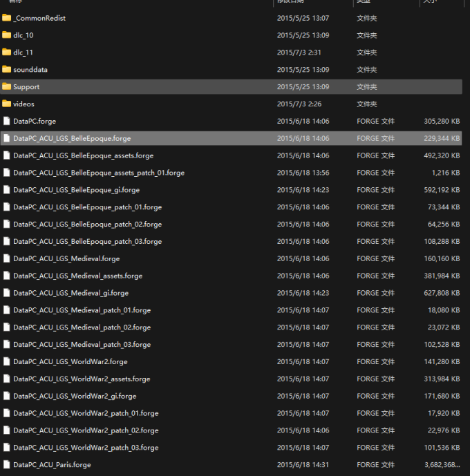
Task: Click the Medieval_gi.forge file icon
Action: click(x=6, y=293)
